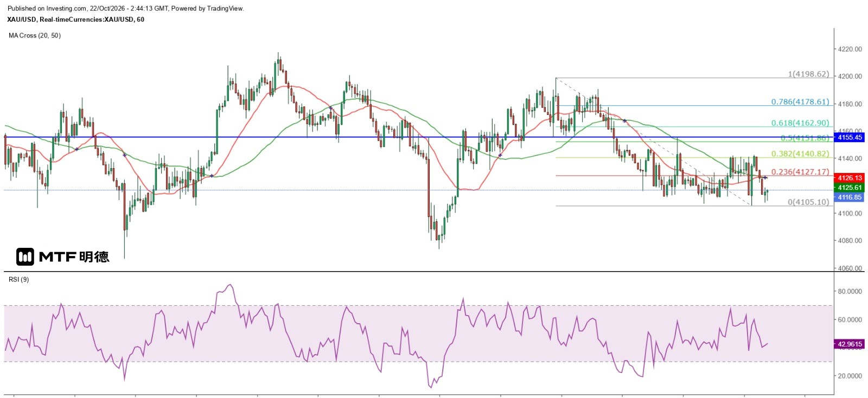Select the XAU/USD symbol title text
Image resolution: width=868 pixels, height=398 pixels.
click(75, 20)
